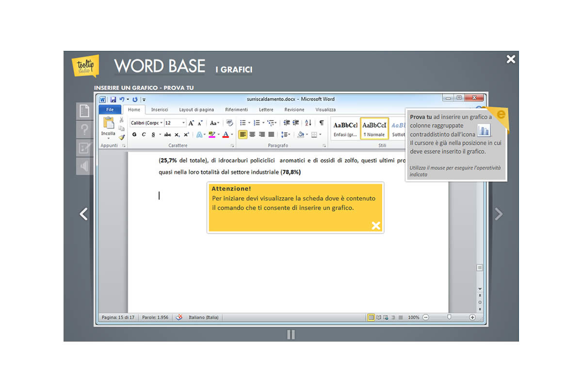Click the Pagina: 15 di 17 indicator
This screenshot has height=392, width=582.
click(118, 317)
